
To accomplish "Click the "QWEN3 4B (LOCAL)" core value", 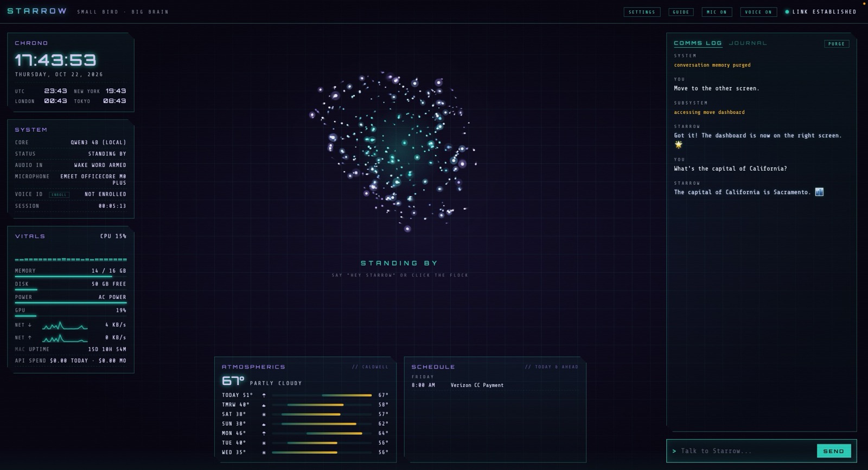I will click(98, 143).
